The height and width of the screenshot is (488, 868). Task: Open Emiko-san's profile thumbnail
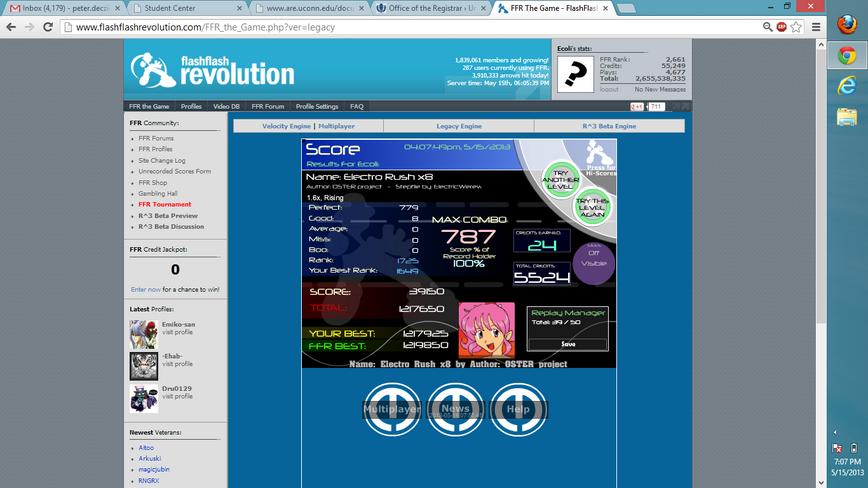point(144,335)
